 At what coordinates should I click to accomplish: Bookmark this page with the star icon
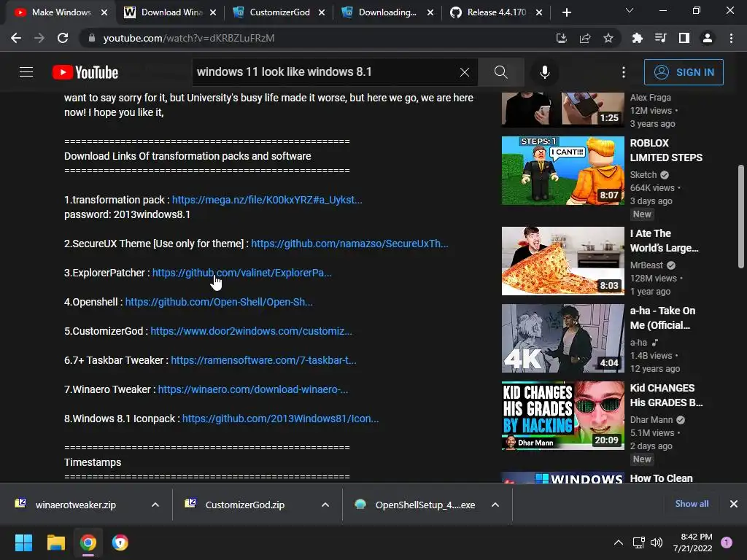608,38
